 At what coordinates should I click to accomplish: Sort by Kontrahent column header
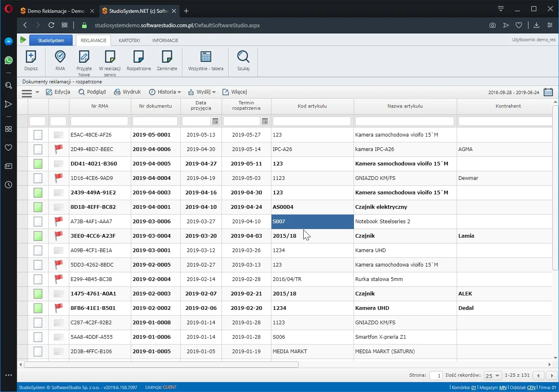pos(508,106)
